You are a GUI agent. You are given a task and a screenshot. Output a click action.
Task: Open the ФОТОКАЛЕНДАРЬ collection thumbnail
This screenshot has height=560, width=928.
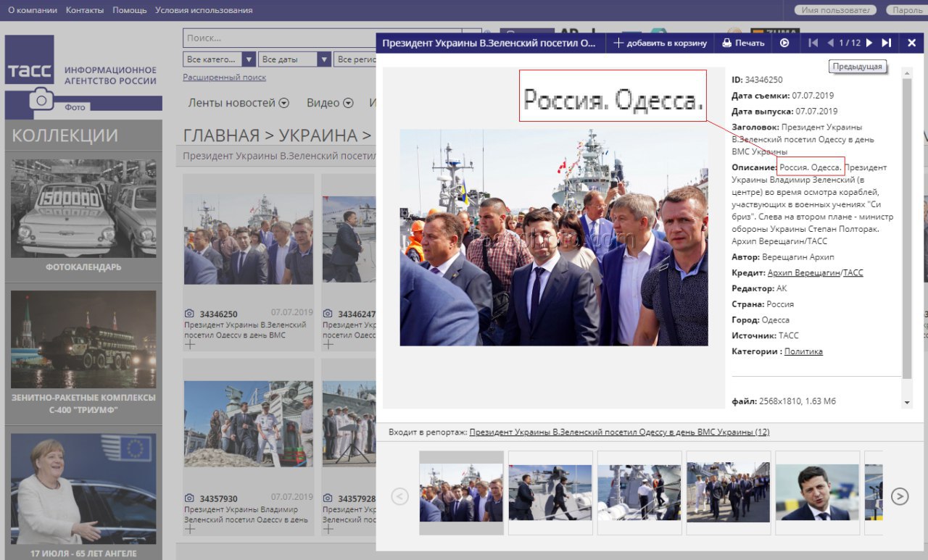coord(83,208)
